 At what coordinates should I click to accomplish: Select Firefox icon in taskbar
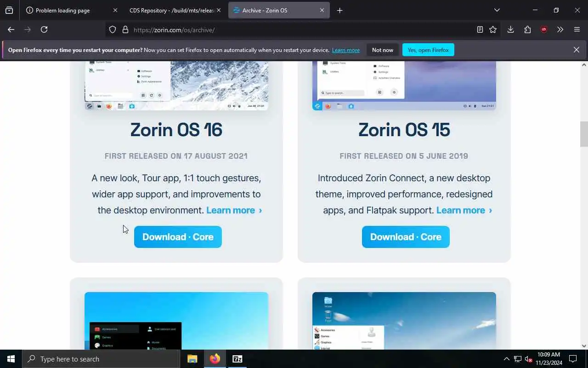215,359
